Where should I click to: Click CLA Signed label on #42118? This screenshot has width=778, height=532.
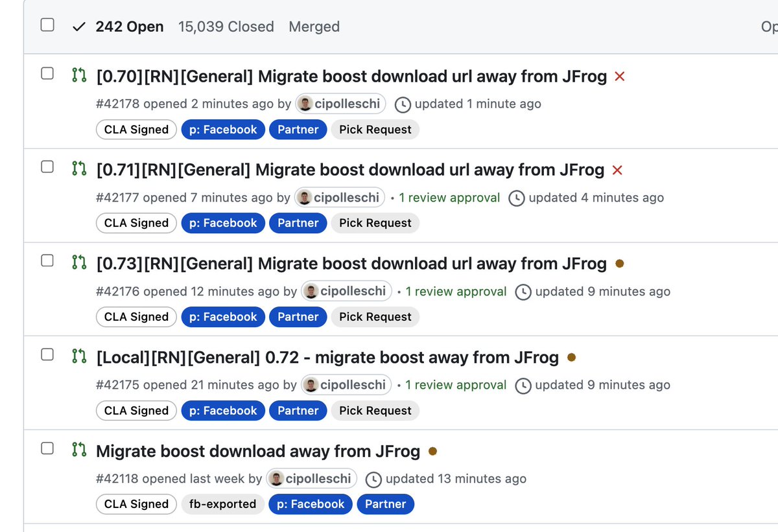tap(136, 504)
